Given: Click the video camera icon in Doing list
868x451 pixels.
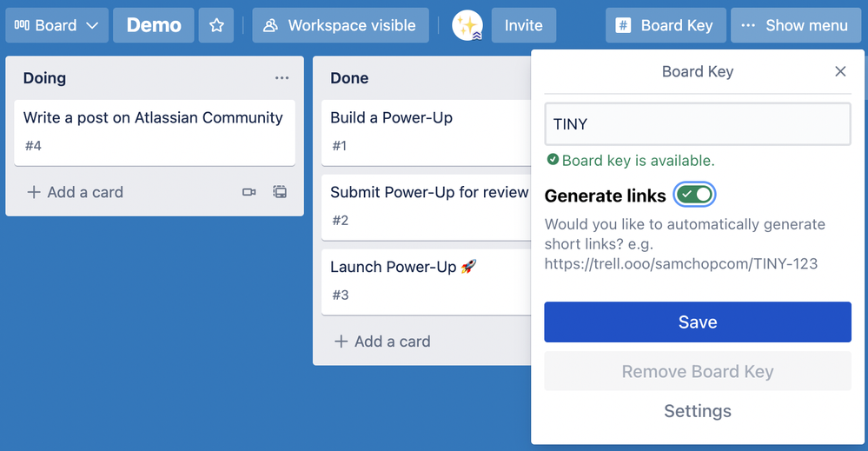Looking at the screenshot, I should click(x=249, y=192).
